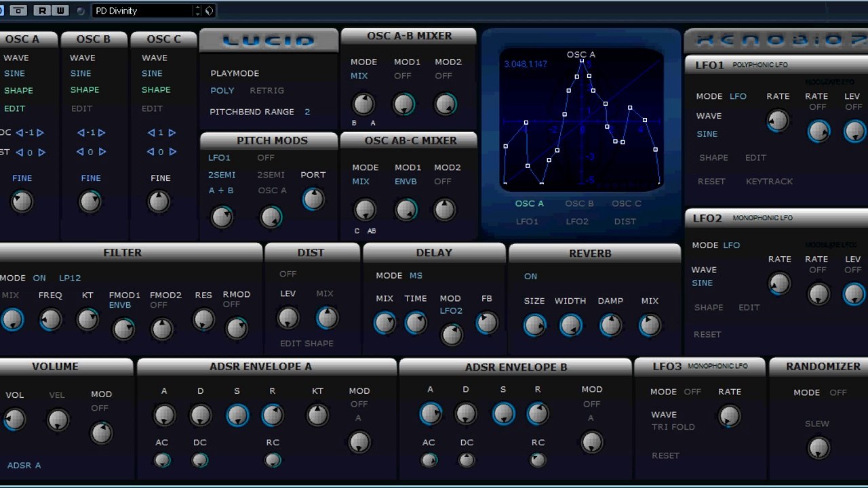Image resolution: width=868 pixels, height=488 pixels.
Task: Enable the DIST section OFF switch
Action: (x=288, y=274)
